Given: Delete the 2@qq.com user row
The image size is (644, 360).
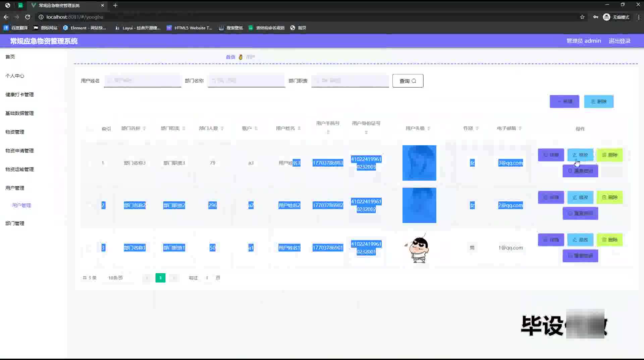Looking at the screenshot, I should (x=610, y=197).
